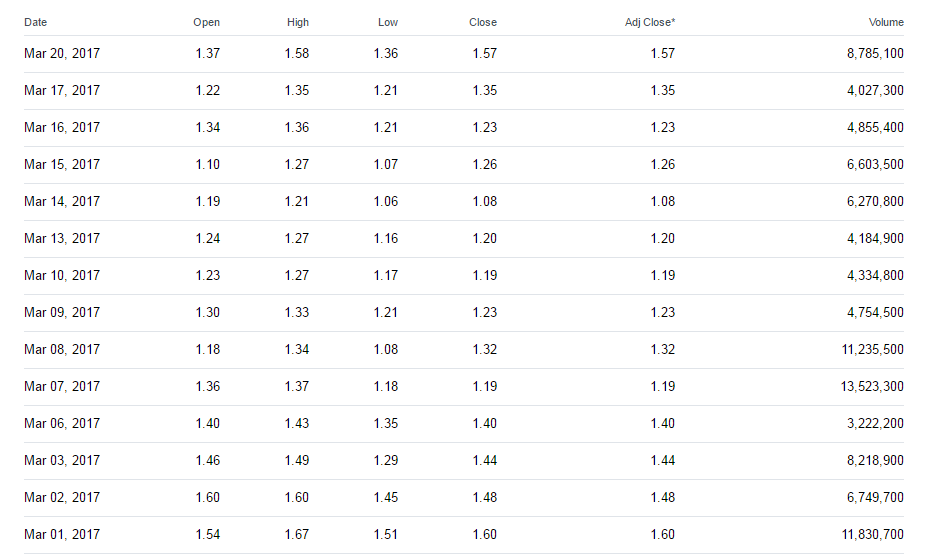The width and height of the screenshot is (935, 555).
Task: Click the Volume column header
Action: tap(886, 22)
